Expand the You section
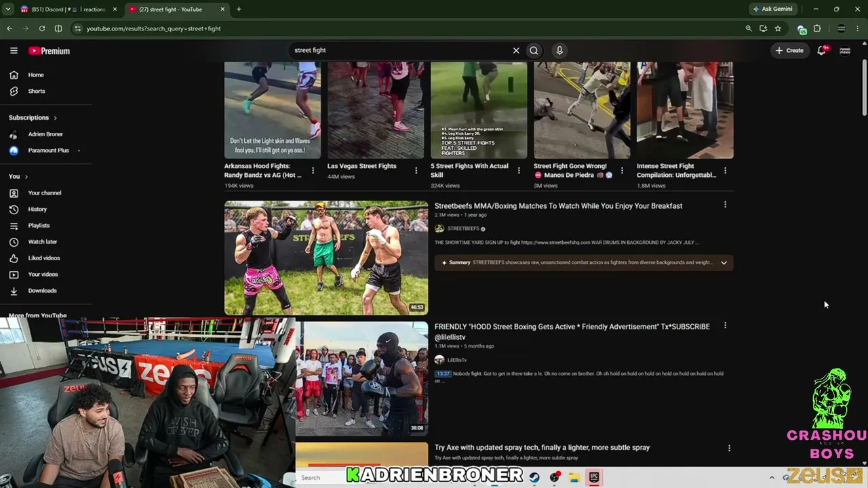This screenshot has width=868, height=488. [18, 176]
